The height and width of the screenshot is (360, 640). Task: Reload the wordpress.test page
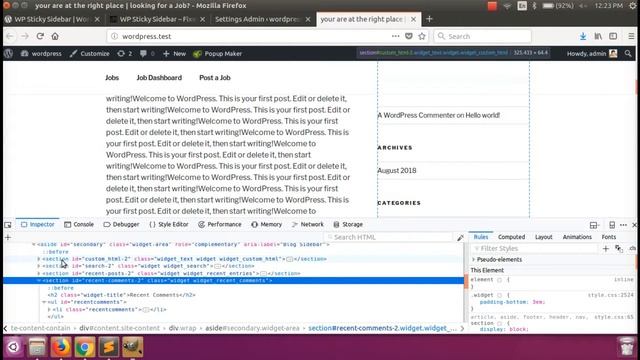(x=40, y=36)
